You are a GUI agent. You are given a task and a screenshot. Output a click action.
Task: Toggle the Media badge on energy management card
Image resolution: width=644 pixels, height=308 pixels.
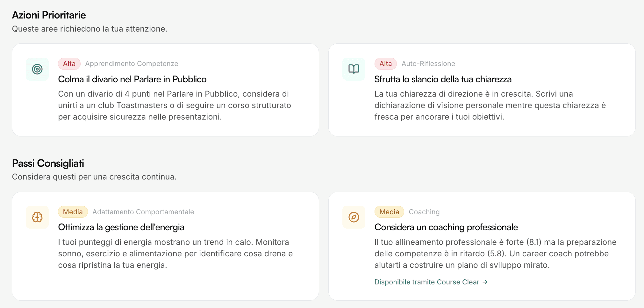73,211
